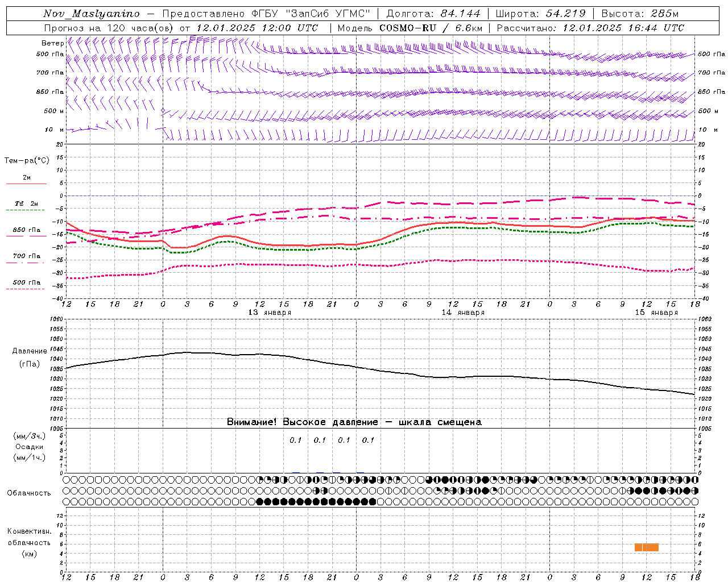Image resolution: width=728 pixels, height=582 pixels.
Task: Click the leftmost 0.1 precipitation value
Action: (x=296, y=440)
